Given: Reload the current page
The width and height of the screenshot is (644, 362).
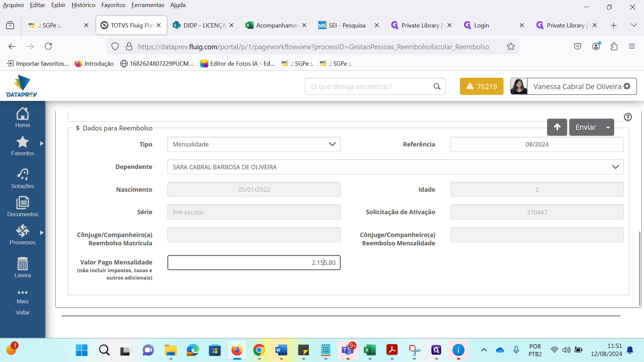Looking at the screenshot, I should click(48, 46).
